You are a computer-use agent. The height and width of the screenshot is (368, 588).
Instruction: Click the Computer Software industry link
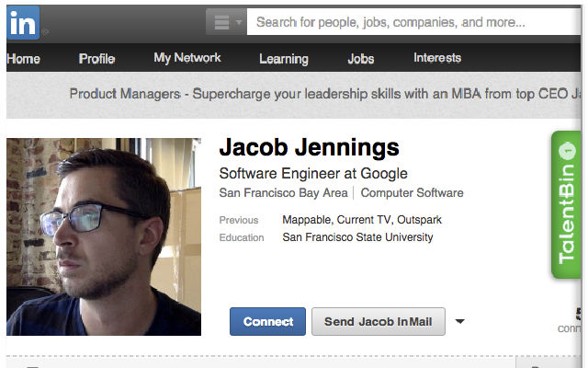tap(412, 193)
